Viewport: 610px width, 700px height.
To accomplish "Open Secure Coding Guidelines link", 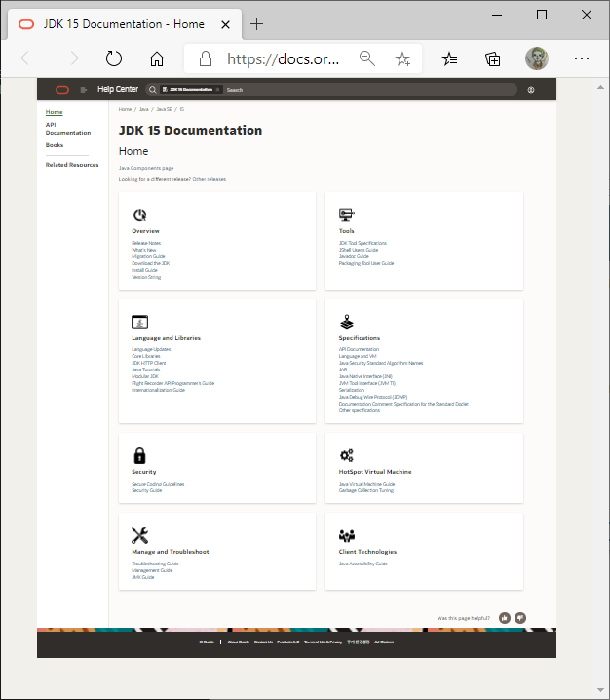I will point(158,484).
